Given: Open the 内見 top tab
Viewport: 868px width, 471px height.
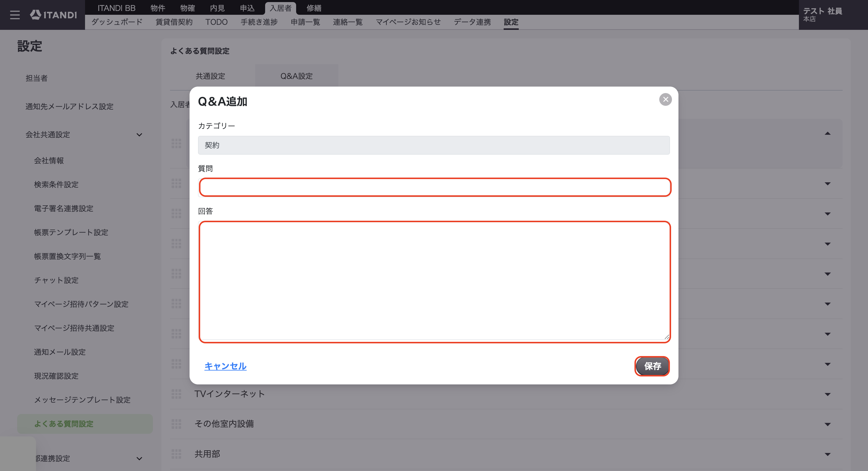Looking at the screenshot, I should 217,8.
